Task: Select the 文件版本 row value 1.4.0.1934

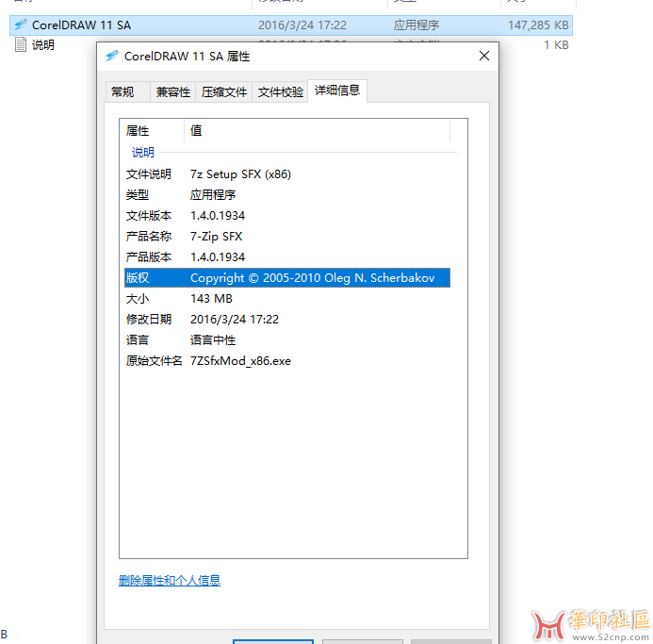Action: tap(218, 216)
